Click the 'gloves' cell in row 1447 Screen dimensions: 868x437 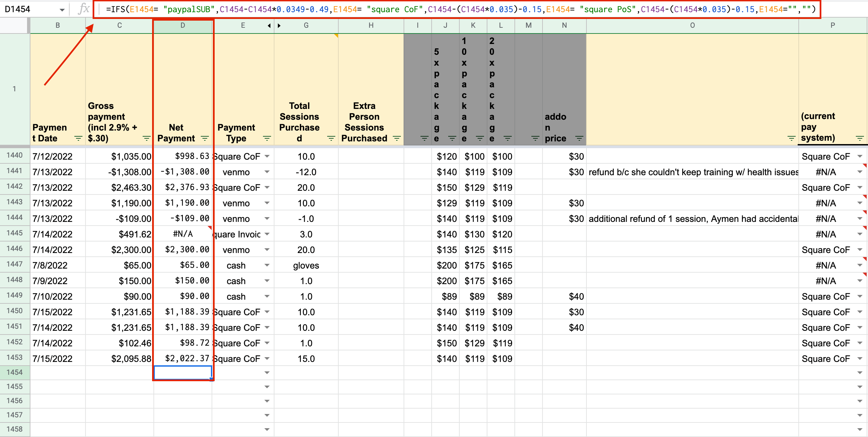pos(306,265)
